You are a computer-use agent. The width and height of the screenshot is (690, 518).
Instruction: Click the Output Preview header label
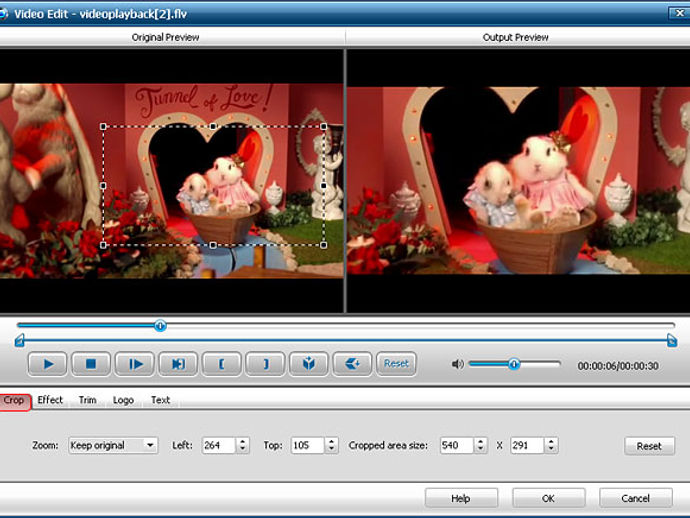click(x=515, y=37)
